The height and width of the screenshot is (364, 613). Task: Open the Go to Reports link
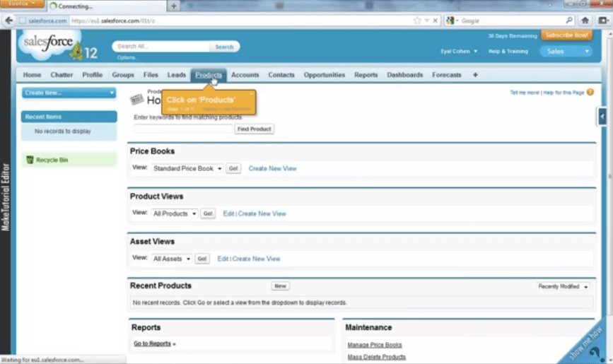pos(152,344)
